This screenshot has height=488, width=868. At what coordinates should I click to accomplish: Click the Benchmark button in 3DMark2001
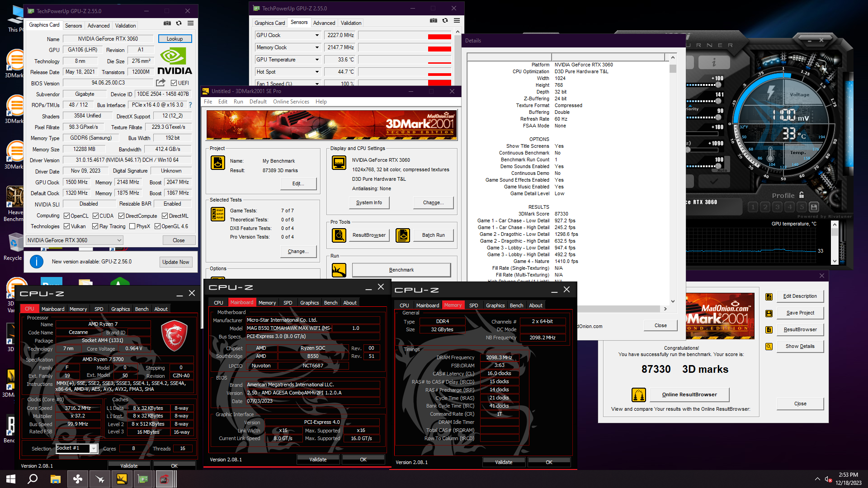tap(401, 270)
